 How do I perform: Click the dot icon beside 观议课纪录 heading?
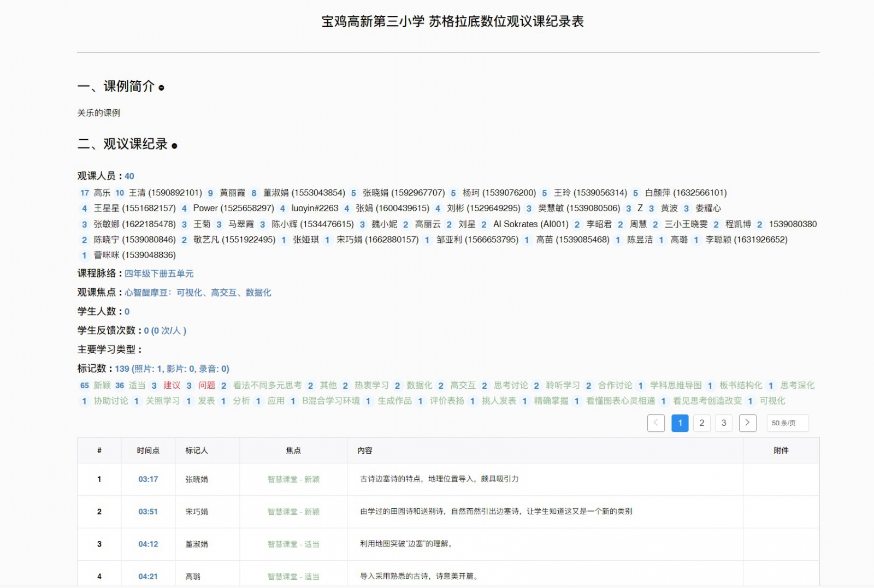pyautogui.click(x=174, y=146)
